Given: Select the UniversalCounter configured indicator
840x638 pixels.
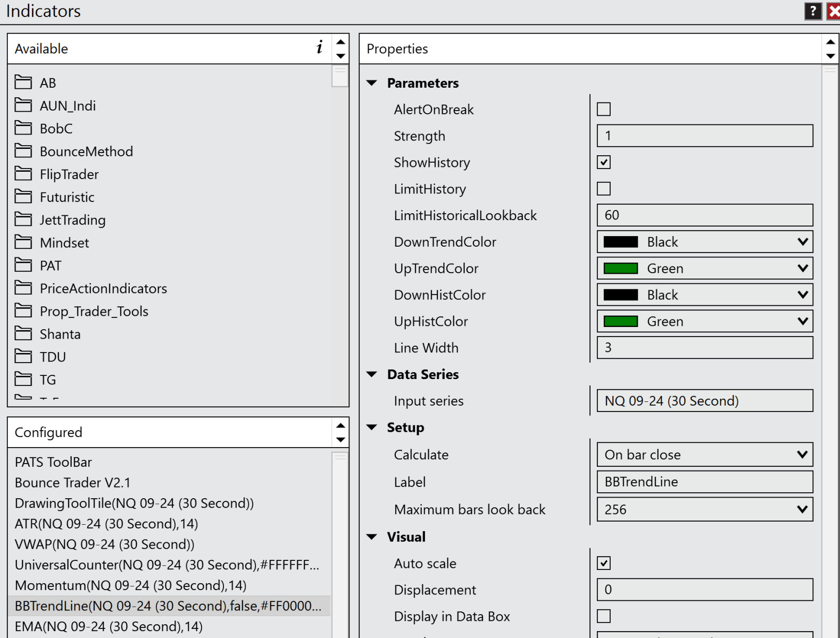Looking at the screenshot, I should [169, 565].
